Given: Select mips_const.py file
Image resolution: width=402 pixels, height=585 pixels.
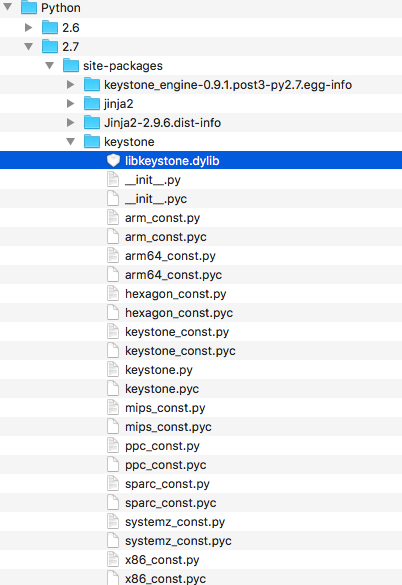Looking at the screenshot, I should coord(201,408).
